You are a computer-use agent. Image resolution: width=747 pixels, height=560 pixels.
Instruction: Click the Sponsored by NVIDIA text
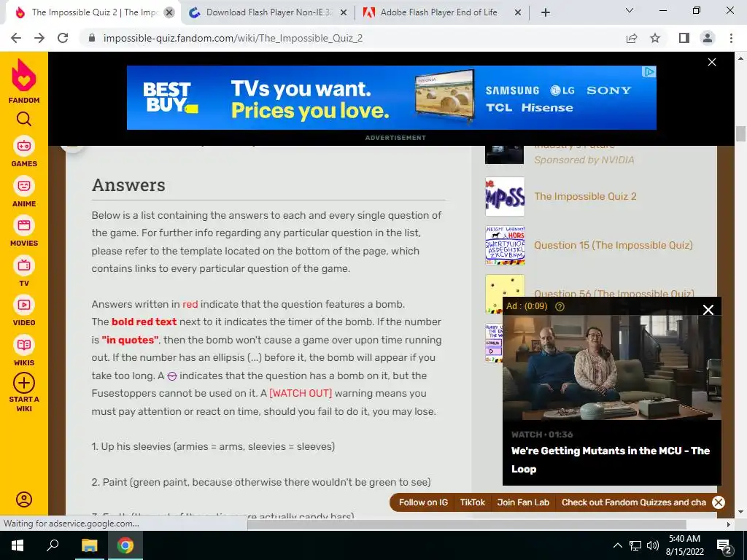tap(584, 160)
